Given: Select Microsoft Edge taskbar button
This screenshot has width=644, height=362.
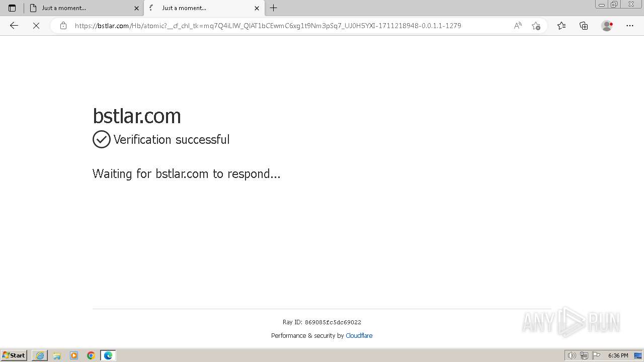Looking at the screenshot, I should coord(108,355).
